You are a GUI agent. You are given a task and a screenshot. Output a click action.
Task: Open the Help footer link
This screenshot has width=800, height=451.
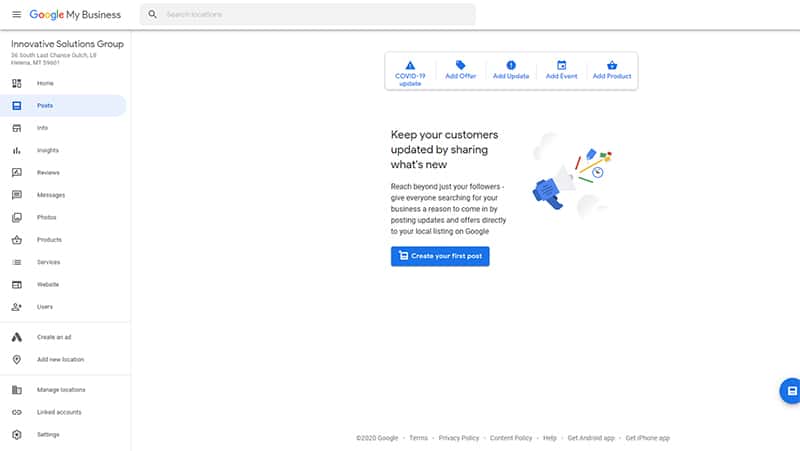[x=549, y=438]
